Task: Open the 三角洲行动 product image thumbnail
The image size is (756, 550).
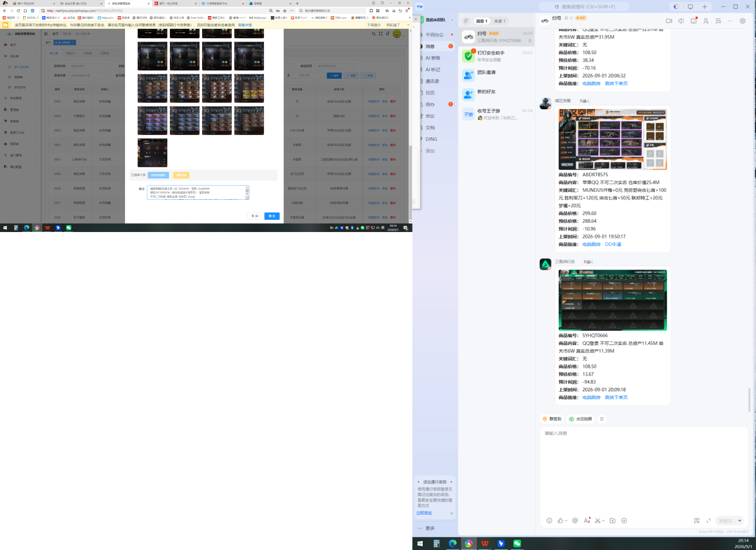Action: point(613,300)
